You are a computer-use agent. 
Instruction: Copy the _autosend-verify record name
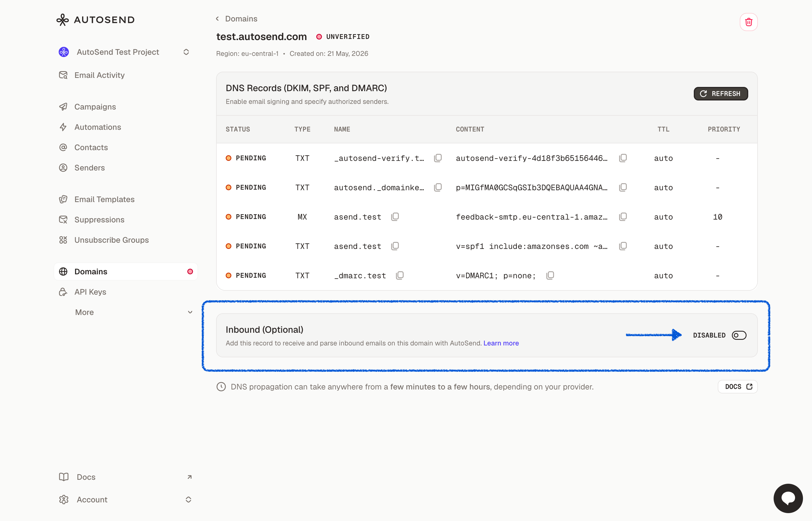(438, 158)
